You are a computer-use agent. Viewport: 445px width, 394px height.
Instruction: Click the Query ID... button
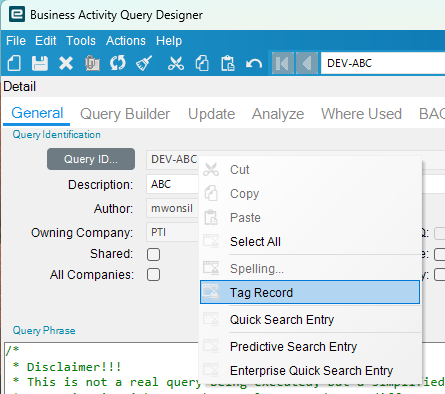click(x=91, y=159)
